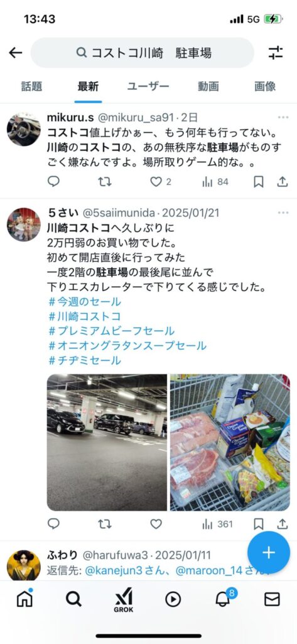Open more options for mikuru.s post

[x=283, y=118]
